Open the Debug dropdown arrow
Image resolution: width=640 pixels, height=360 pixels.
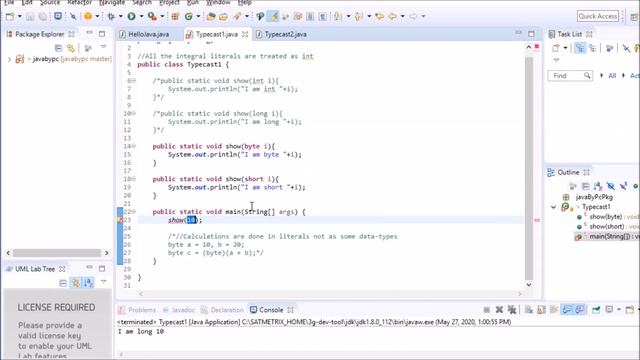point(121,16)
